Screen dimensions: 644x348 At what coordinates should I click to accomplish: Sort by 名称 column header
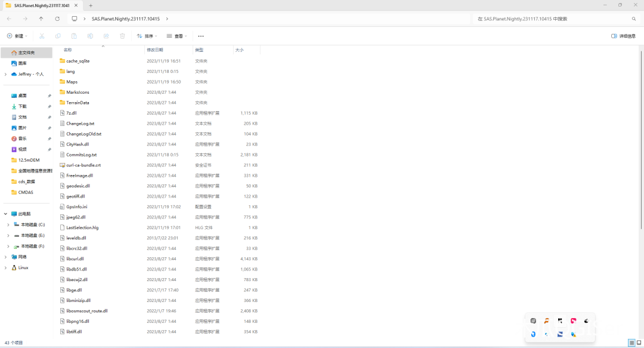click(68, 50)
